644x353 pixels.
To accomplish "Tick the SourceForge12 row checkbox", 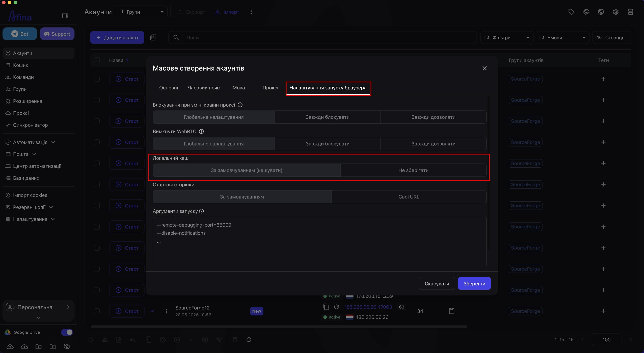I will (97, 311).
